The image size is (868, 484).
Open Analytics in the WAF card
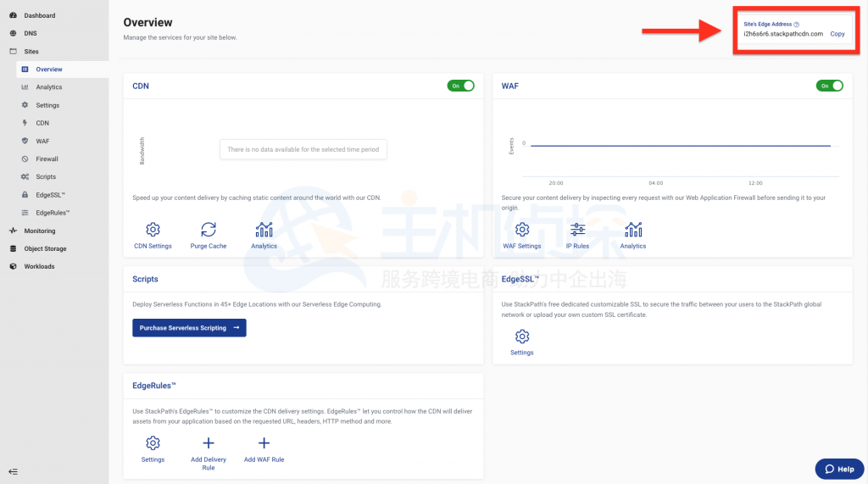coord(633,229)
